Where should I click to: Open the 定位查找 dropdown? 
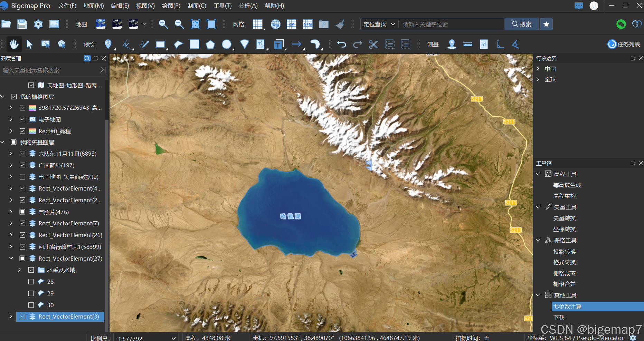[x=379, y=24]
